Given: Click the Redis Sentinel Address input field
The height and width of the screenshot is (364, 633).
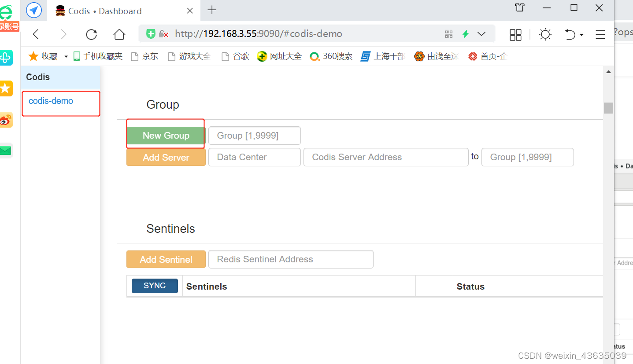Looking at the screenshot, I should 290,259.
